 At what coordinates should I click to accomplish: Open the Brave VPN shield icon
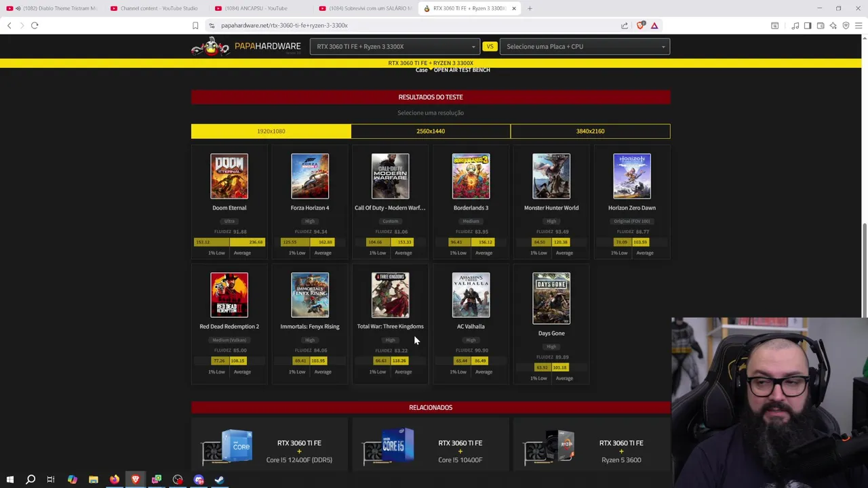(x=846, y=25)
